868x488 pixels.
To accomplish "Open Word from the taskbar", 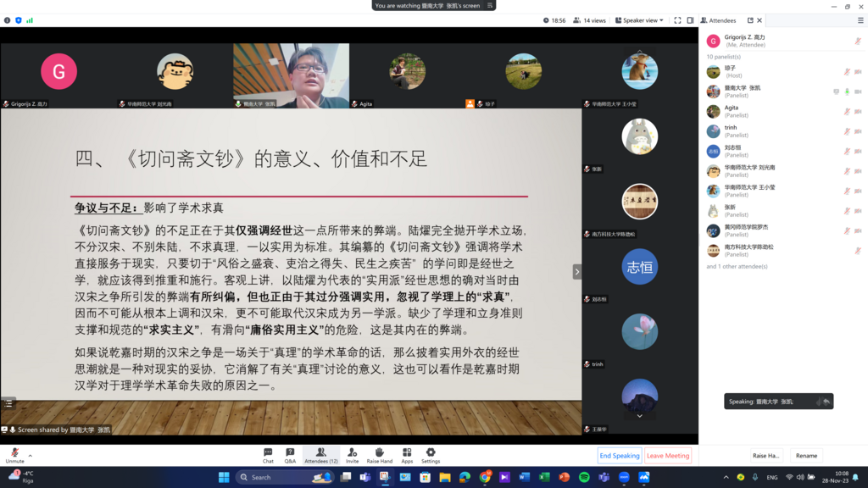I will 524,477.
